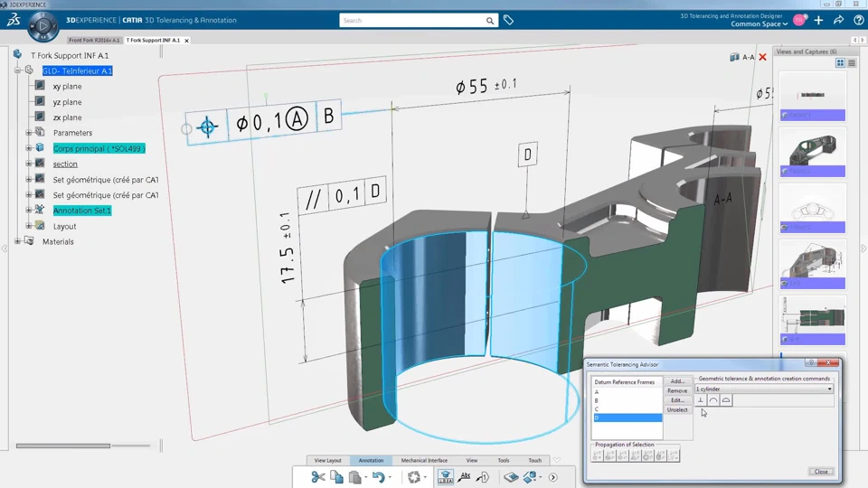Image resolution: width=868 pixels, height=488 pixels.
Task: Expand the Layout tree node
Action: (x=28, y=226)
